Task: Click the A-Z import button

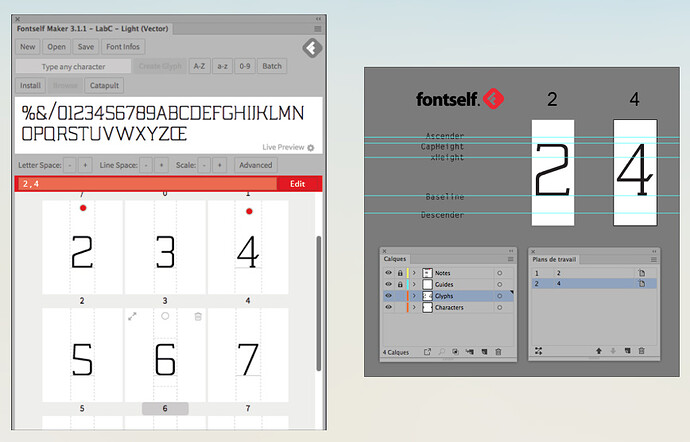Action: (199, 66)
